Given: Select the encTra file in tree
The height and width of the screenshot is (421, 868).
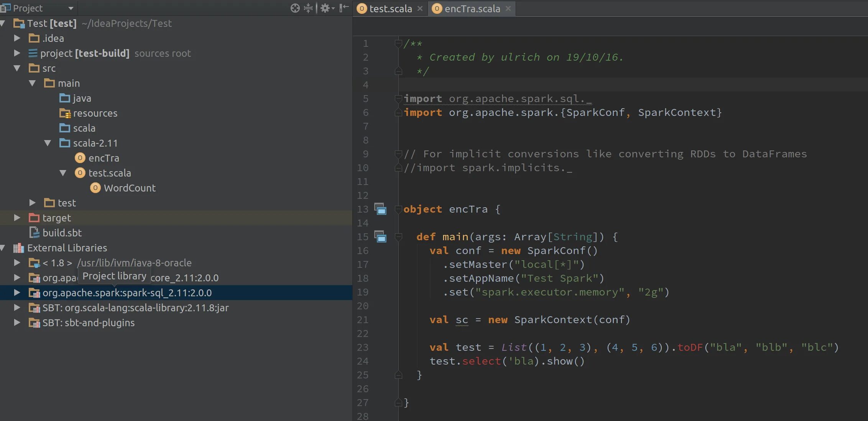Looking at the screenshot, I should tap(104, 158).
